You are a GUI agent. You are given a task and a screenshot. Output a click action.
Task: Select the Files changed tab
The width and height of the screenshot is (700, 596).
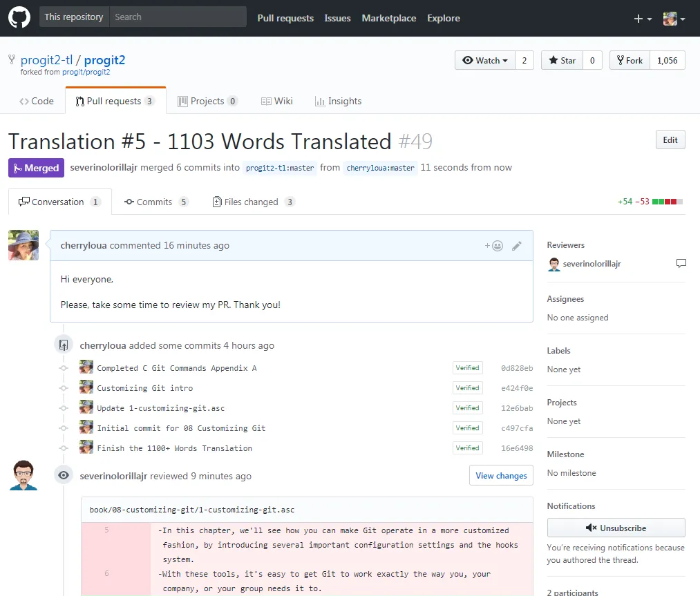253,202
